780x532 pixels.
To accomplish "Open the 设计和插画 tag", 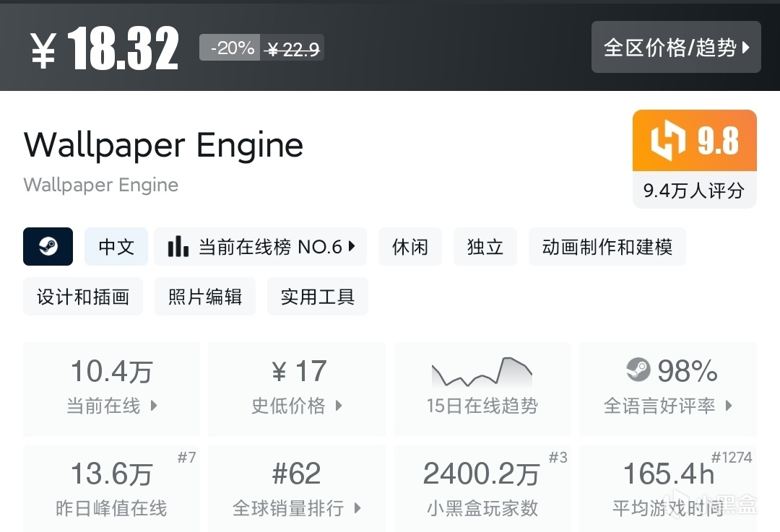I will click(x=83, y=297).
